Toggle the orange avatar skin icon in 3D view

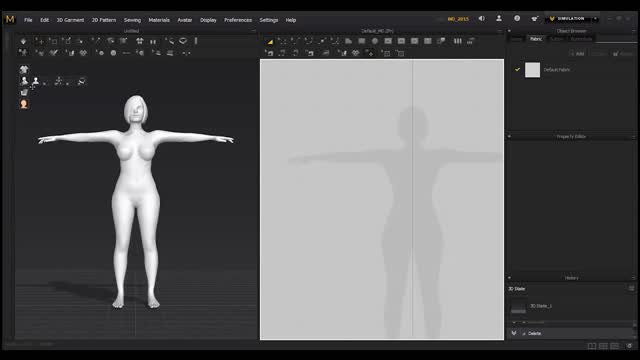[24, 104]
